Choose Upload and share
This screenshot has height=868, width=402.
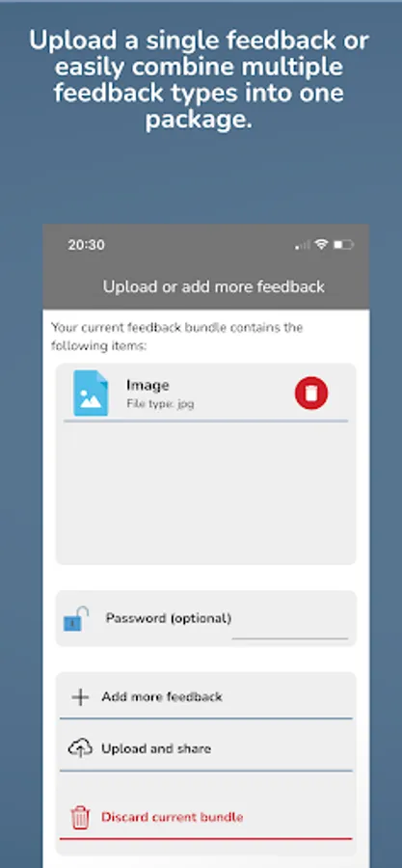pos(205,749)
